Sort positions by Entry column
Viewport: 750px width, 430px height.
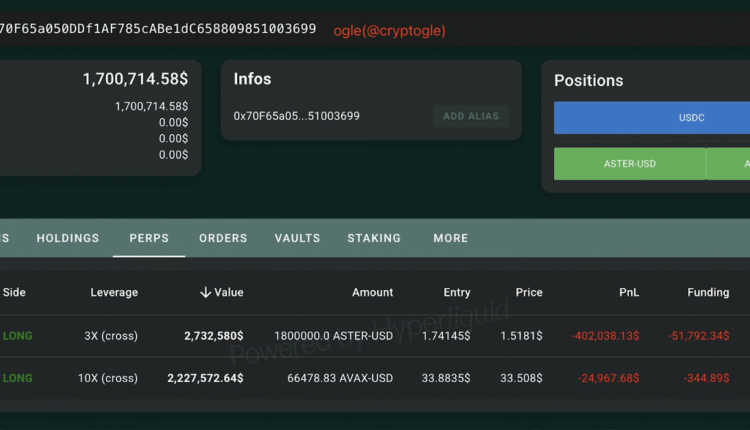[x=457, y=293]
